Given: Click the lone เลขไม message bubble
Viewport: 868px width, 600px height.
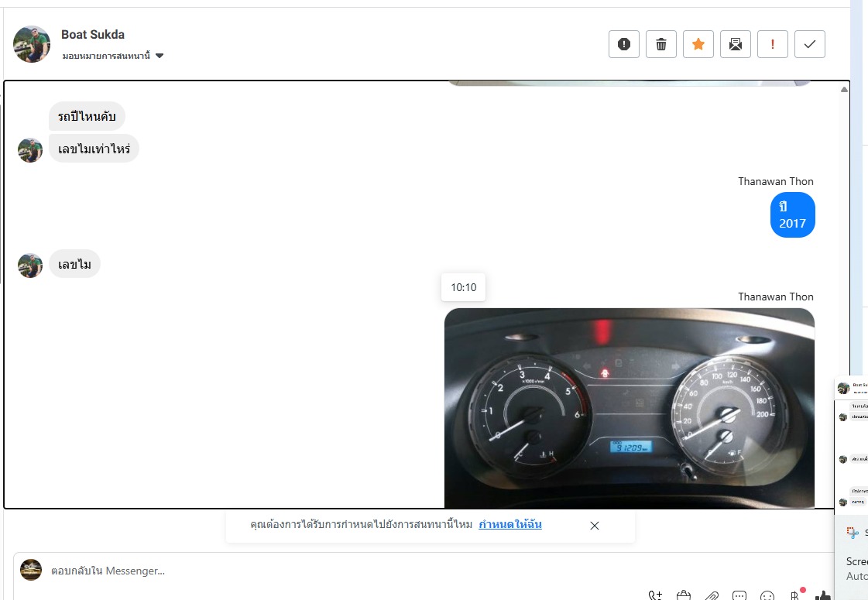Looking at the screenshot, I should tap(75, 264).
